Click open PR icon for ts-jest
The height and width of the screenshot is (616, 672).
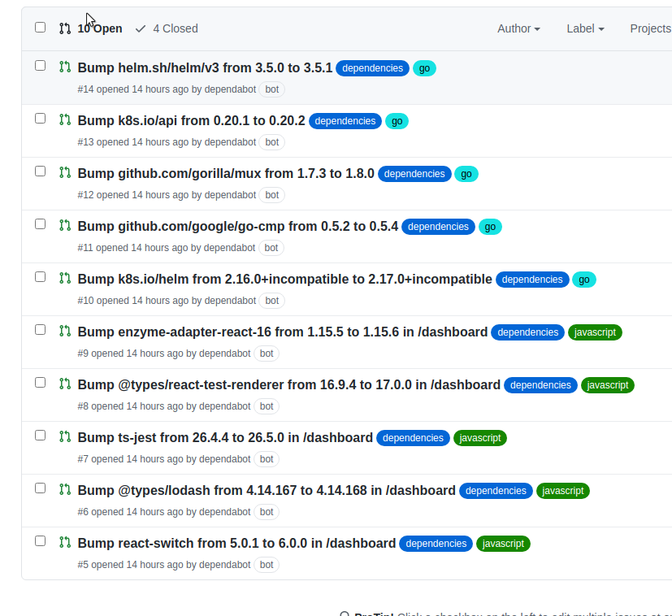coord(65,436)
